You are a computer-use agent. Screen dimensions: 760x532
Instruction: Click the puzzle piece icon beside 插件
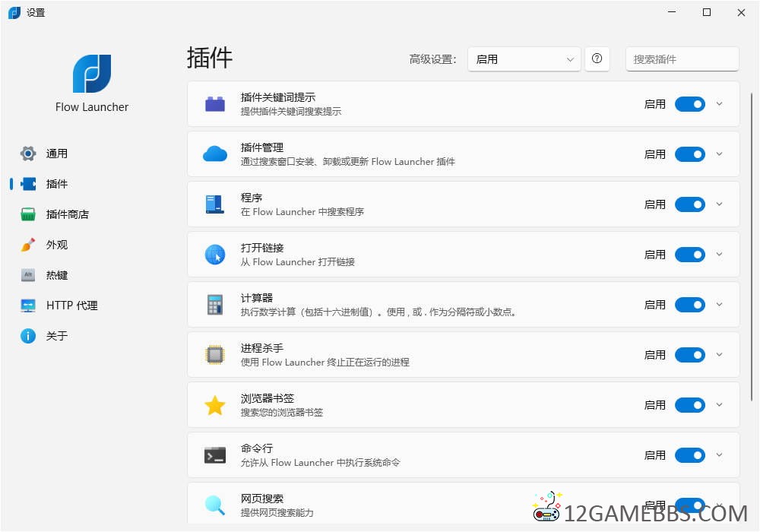click(x=28, y=184)
